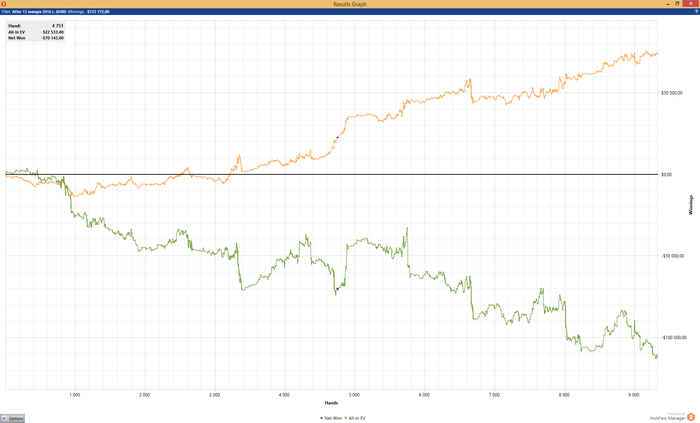Click the filter date text in the blue bar
The image size is (700, 423).
[x=39, y=12]
